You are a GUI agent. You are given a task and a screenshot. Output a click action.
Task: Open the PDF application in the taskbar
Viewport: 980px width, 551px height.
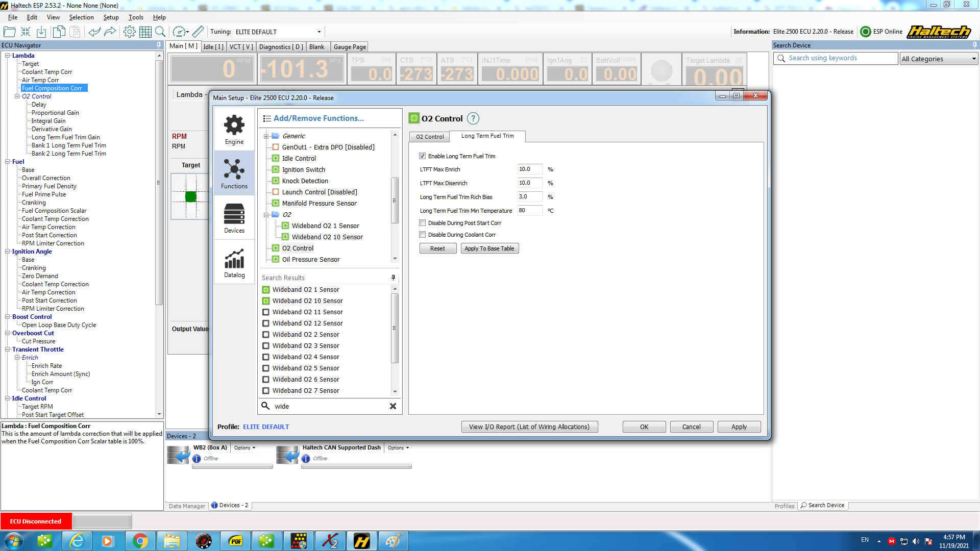[x=235, y=541]
